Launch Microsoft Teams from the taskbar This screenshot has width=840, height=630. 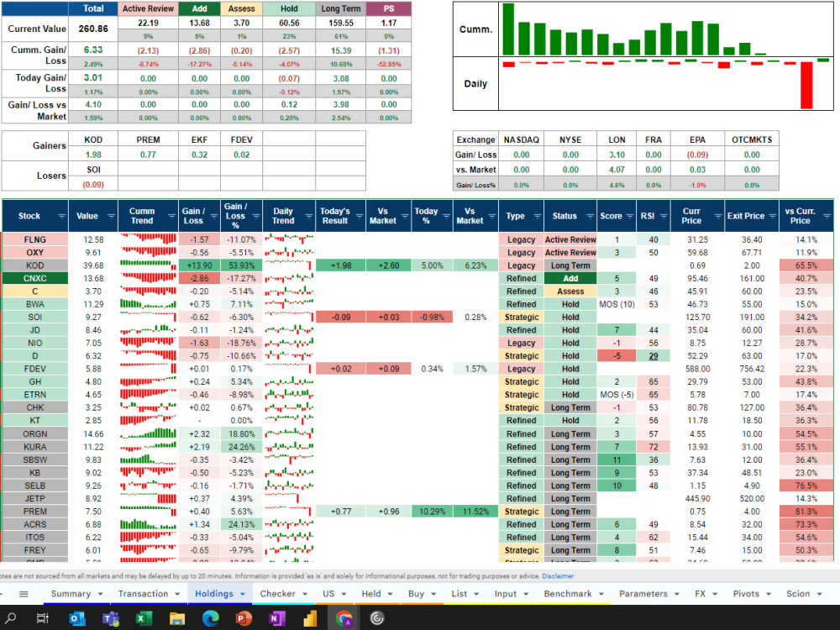pyautogui.click(x=113, y=620)
